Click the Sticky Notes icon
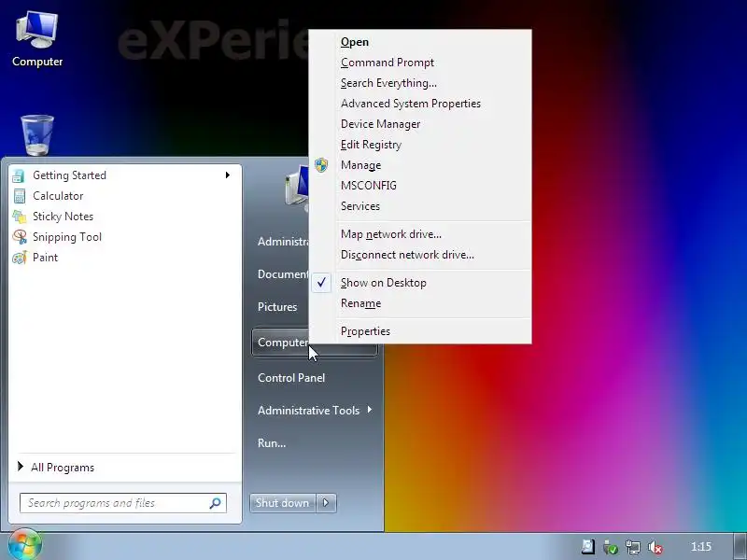The image size is (747, 560). coord(19,217)
